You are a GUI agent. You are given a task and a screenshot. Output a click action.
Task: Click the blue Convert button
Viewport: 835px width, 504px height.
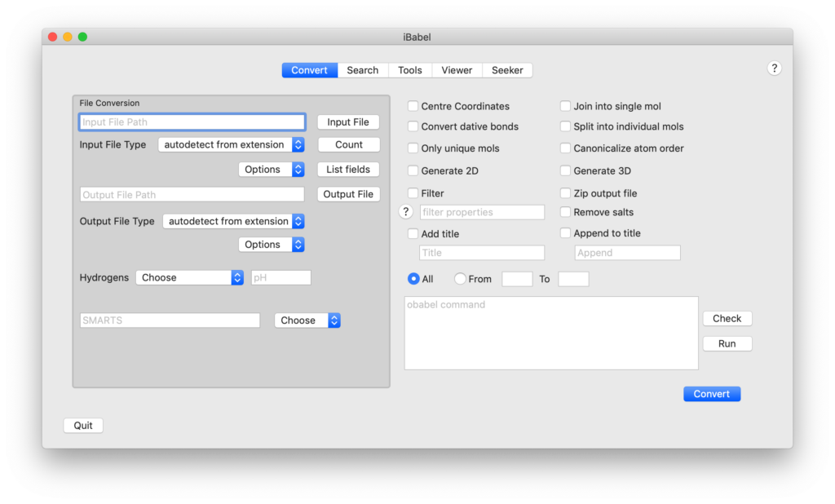point(711,394)
